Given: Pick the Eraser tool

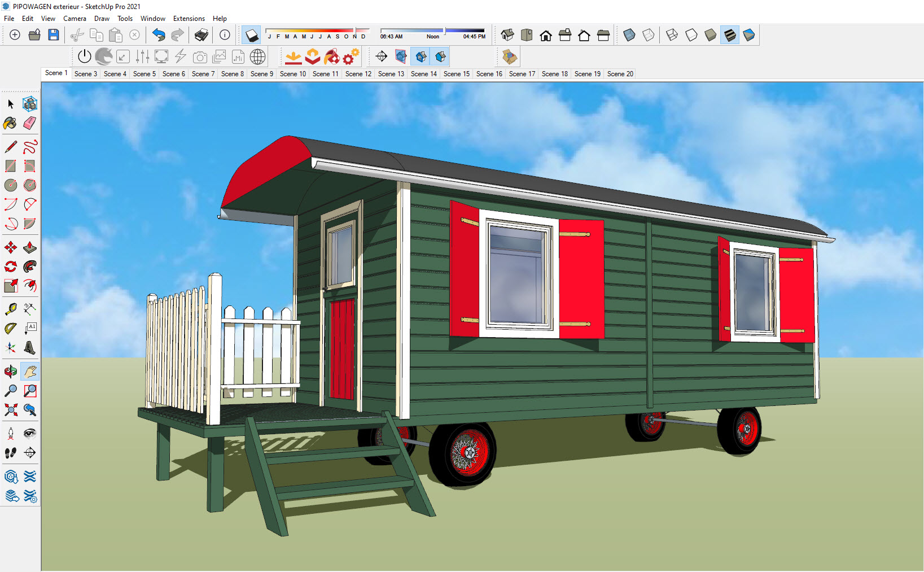Looking at the screenshot, I should (30, 123).
